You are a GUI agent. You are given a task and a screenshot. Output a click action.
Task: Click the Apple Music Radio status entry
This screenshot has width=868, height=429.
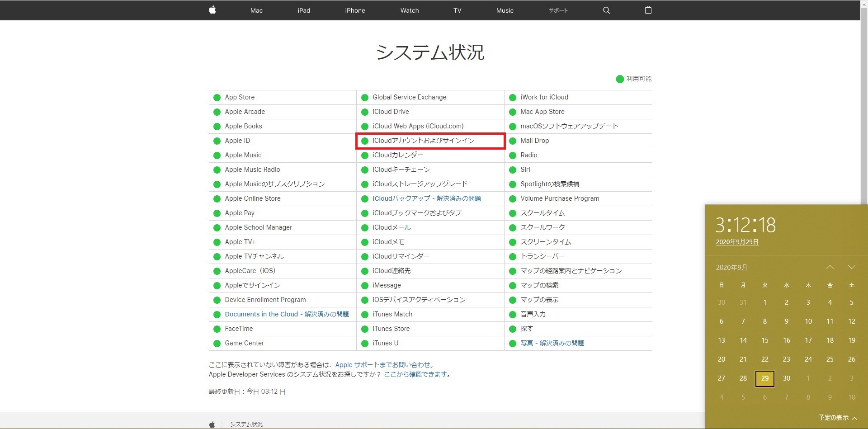point(252,170)
